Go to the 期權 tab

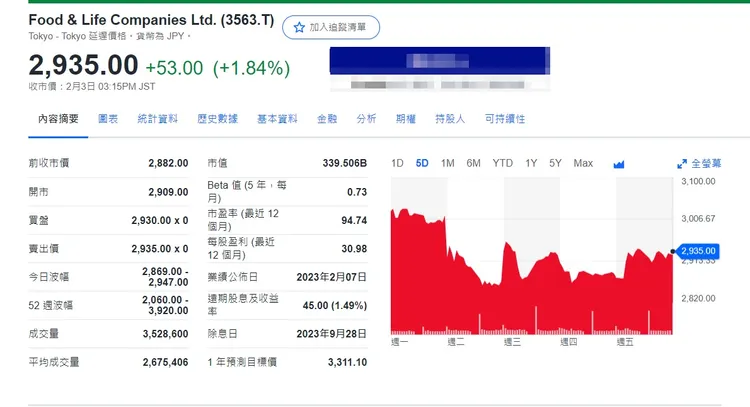[x=406, y=119]
